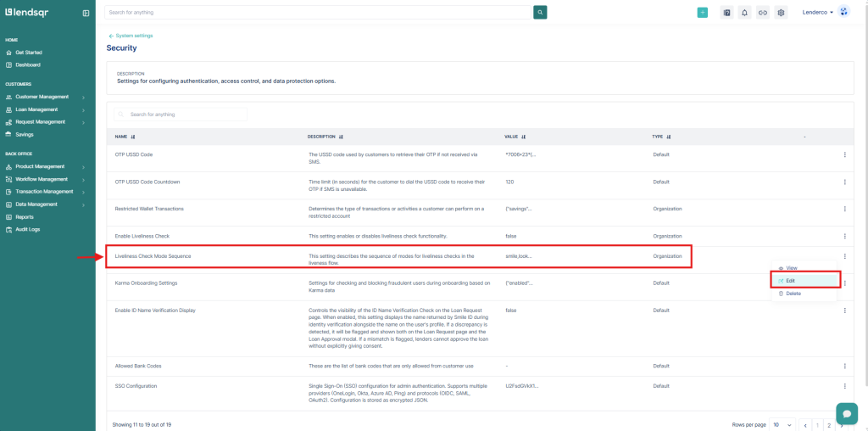This screenshot has width=868, height=431.
Task: Open the help guide icon
Action: [726, 13]
